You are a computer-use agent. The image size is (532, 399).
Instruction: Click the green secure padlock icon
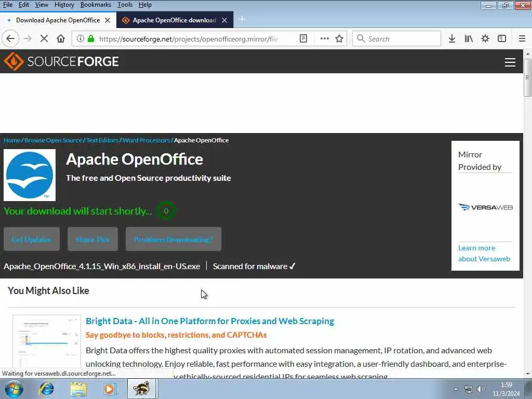91,38
